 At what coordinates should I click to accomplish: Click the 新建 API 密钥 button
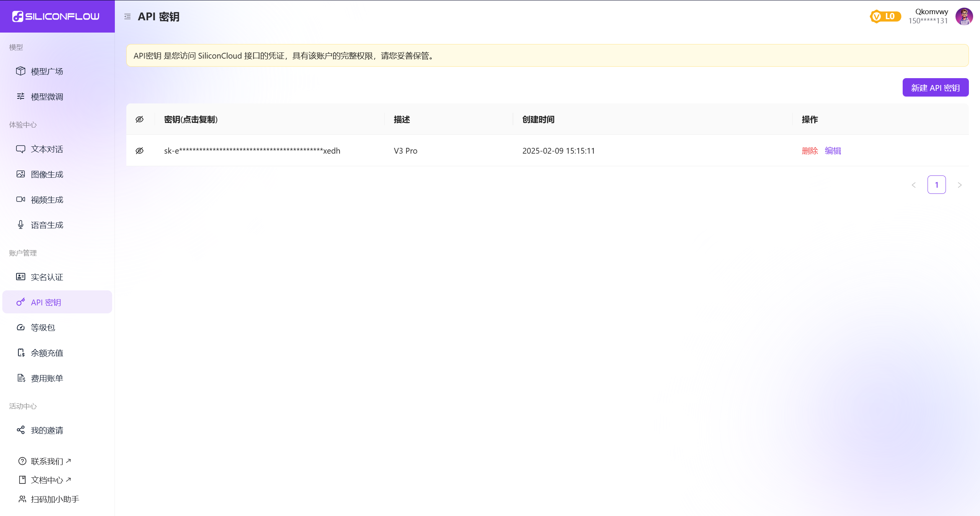pos(936,87)
